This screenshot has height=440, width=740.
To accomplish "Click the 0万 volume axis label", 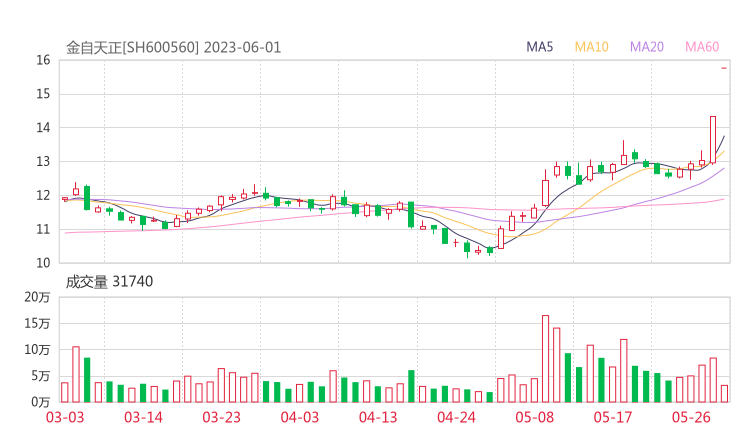I will coord(40,402).
